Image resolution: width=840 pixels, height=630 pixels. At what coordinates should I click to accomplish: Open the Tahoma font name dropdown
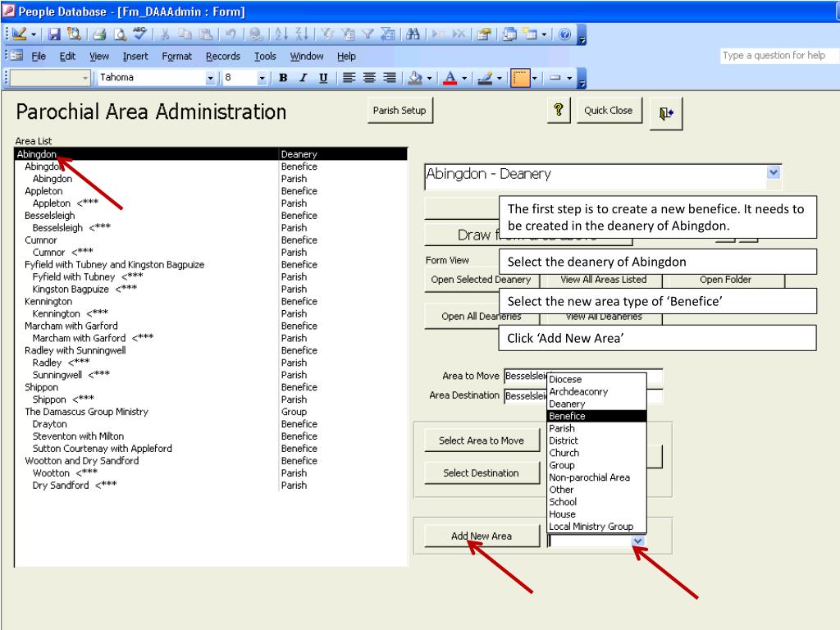211,78
